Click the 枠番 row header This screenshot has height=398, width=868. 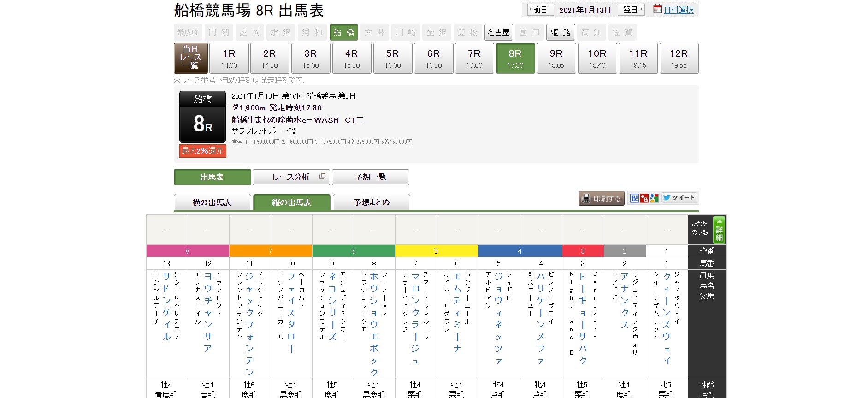click(707, 251)
